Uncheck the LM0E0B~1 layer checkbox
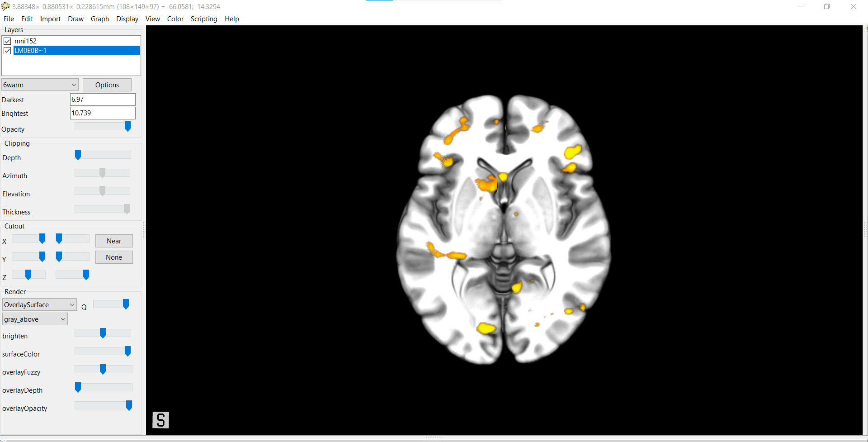This screenshot has height=442, width=868. click(x=7, y=51)
